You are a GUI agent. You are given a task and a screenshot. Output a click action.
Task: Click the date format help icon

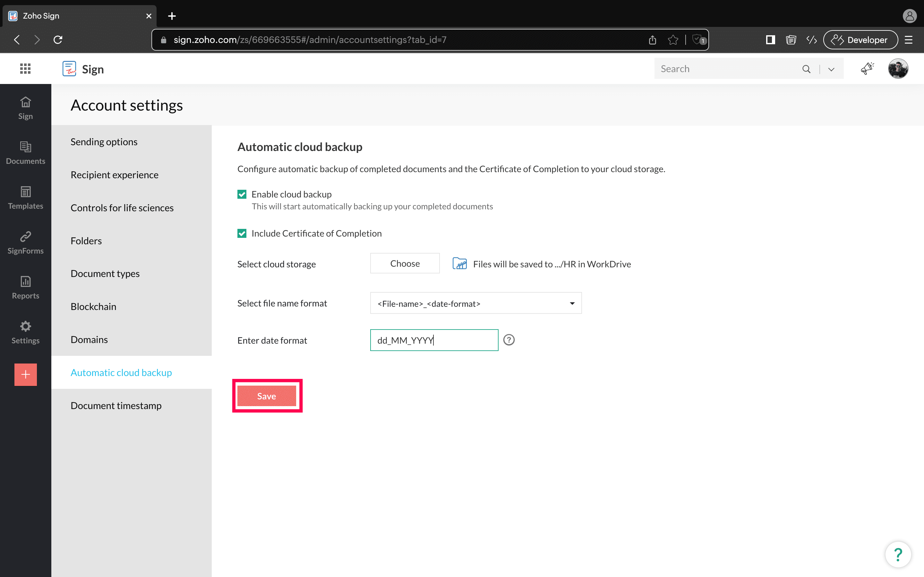509,340
